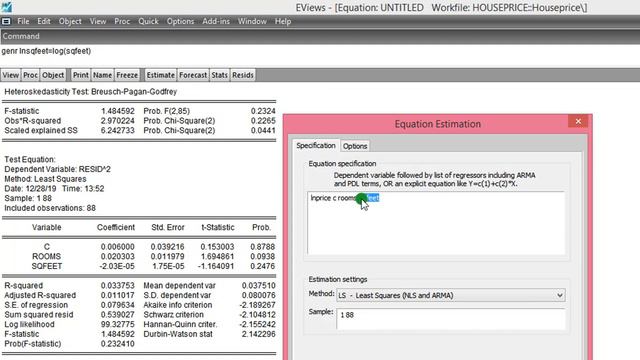Select the Adjusted R-squared value 0.011017

[x=118, y=296]
